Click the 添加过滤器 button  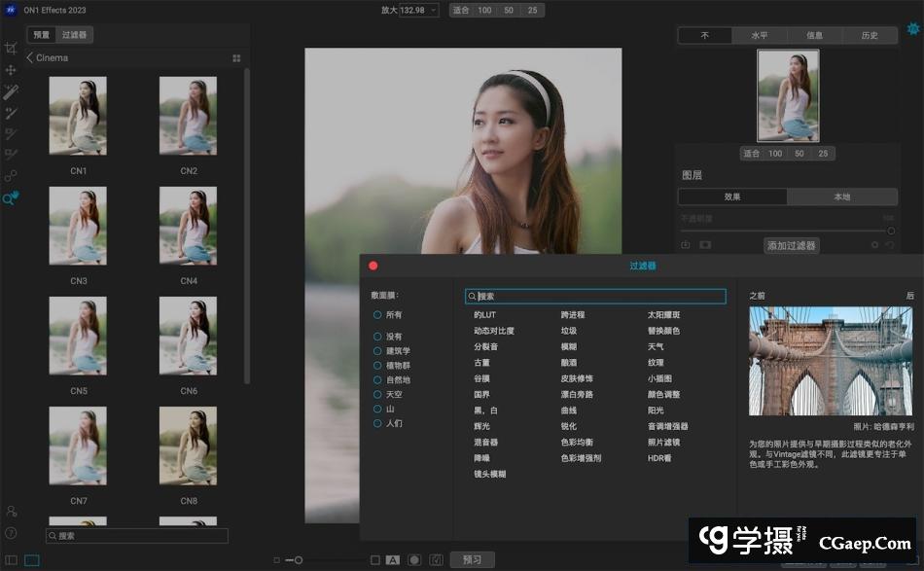pos(791,246)
